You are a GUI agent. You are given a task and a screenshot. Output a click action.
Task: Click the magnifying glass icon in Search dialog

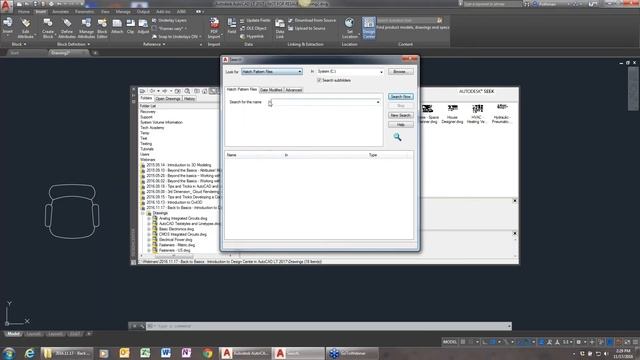[397, 137]
